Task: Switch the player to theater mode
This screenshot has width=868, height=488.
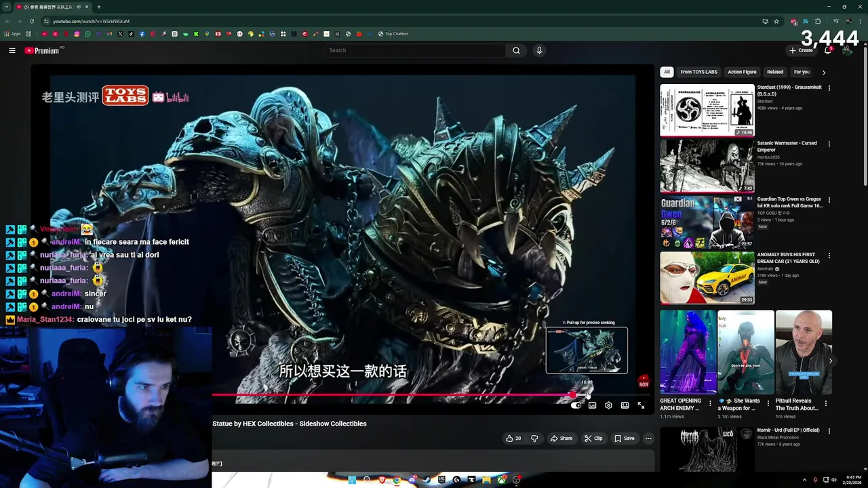Action: [x=625, y=405]
